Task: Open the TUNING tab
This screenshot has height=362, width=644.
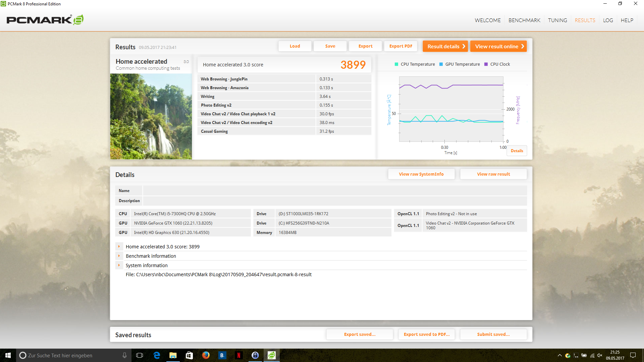Action: [x=557, y=20]
